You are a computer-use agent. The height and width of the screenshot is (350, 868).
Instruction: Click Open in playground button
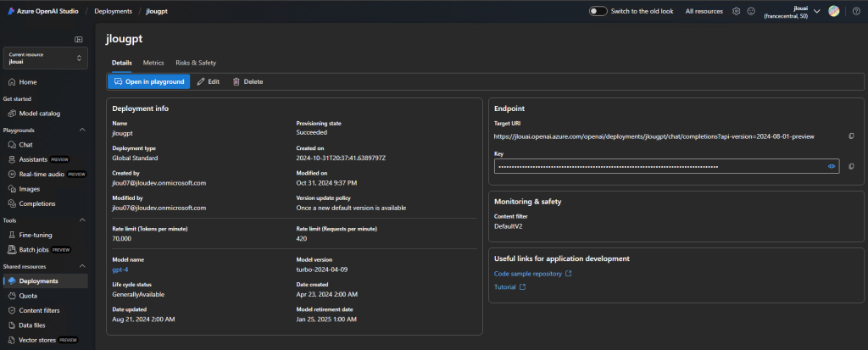tap(149, 81)
